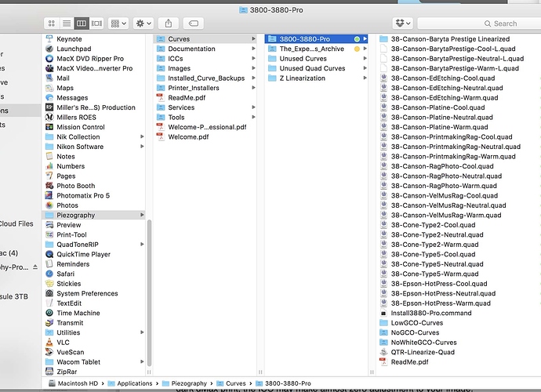
Task: Select the Z Linearization folder
Action: (317, 78)
